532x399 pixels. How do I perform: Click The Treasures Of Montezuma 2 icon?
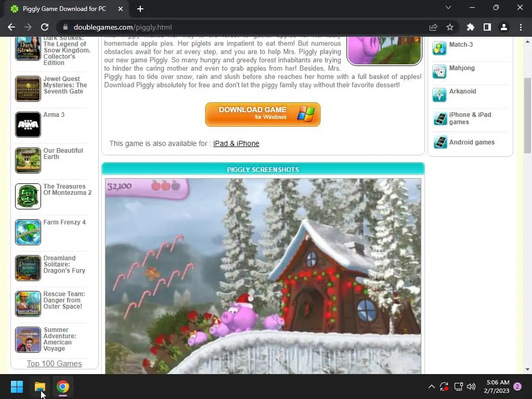click(x=28, y=196)
